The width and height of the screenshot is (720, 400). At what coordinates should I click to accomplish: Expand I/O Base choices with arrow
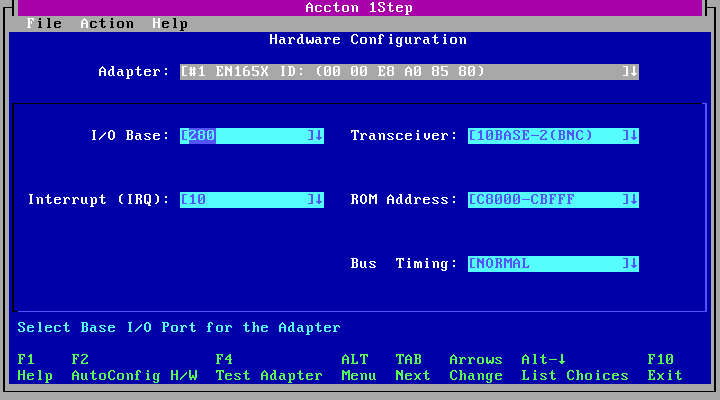(x=318, y=135)
